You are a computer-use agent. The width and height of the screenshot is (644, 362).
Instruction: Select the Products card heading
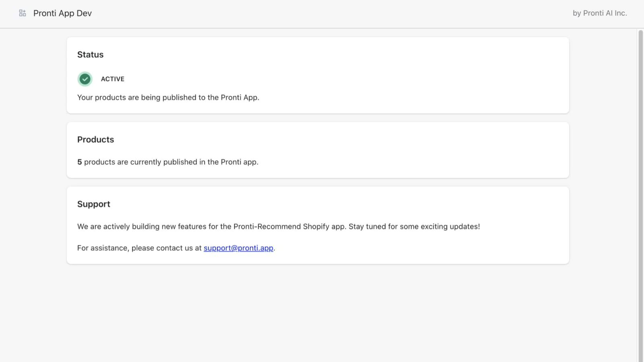95,140
